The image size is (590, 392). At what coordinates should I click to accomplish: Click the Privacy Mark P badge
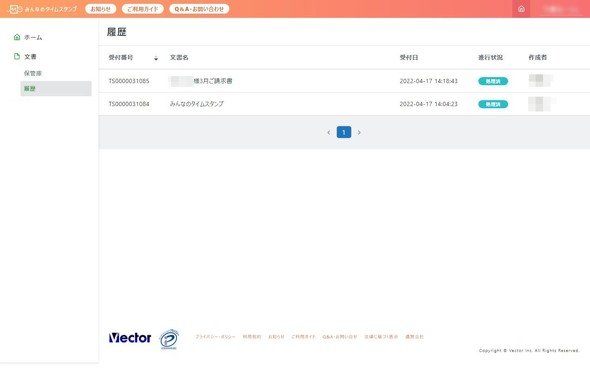click(x=169, y=339)
